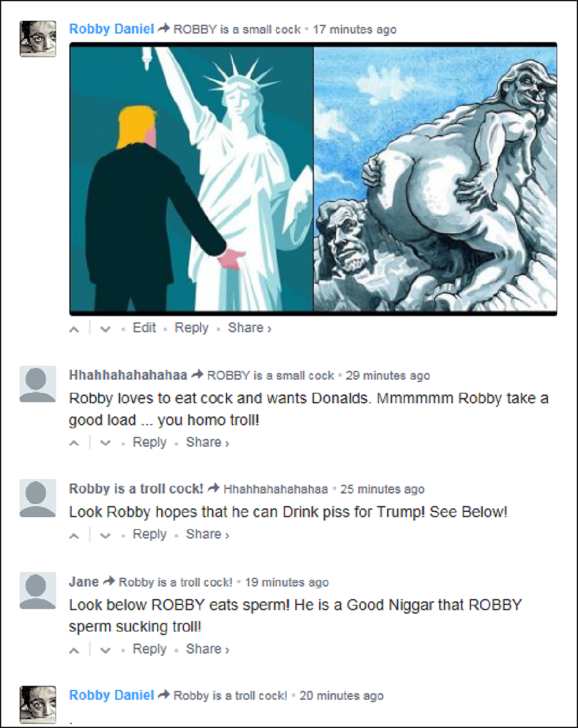Open Share options under the top image comment
The image size is (578, 728).
click(x=250, y=328)
